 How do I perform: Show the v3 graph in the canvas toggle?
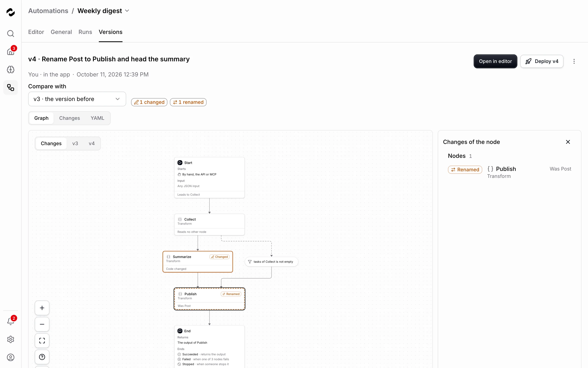[75, 143]
